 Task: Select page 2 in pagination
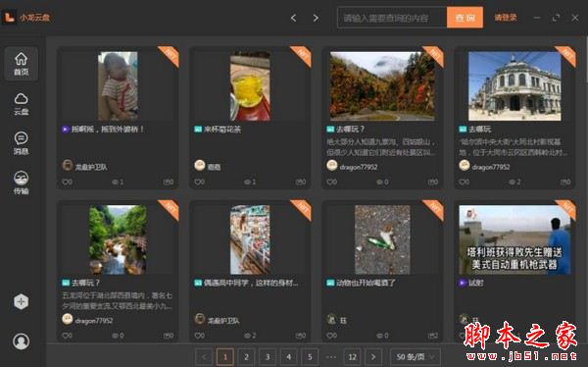(246, 357)
